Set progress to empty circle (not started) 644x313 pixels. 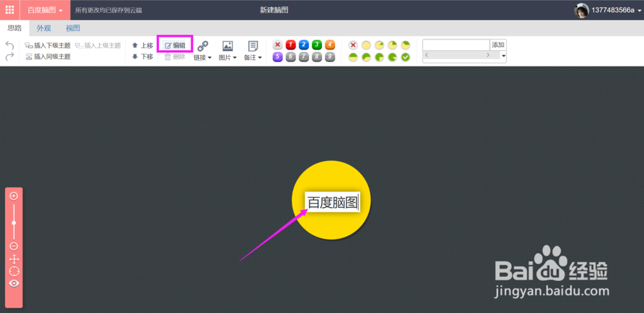[366, 45]
